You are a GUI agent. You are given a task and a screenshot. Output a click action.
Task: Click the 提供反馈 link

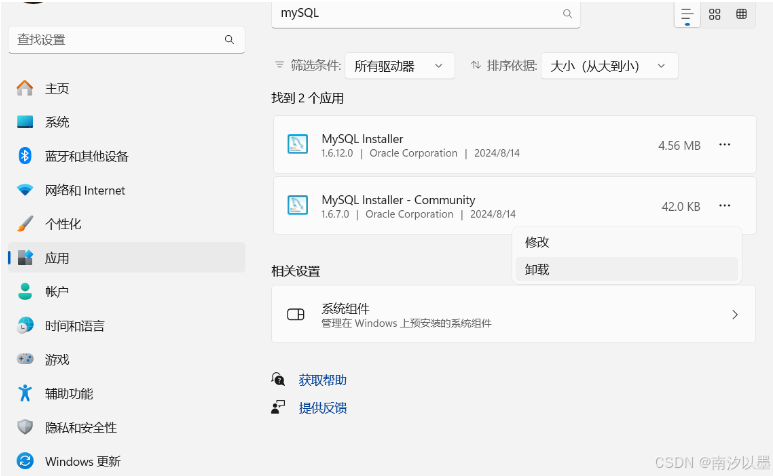tap(323, 408)
